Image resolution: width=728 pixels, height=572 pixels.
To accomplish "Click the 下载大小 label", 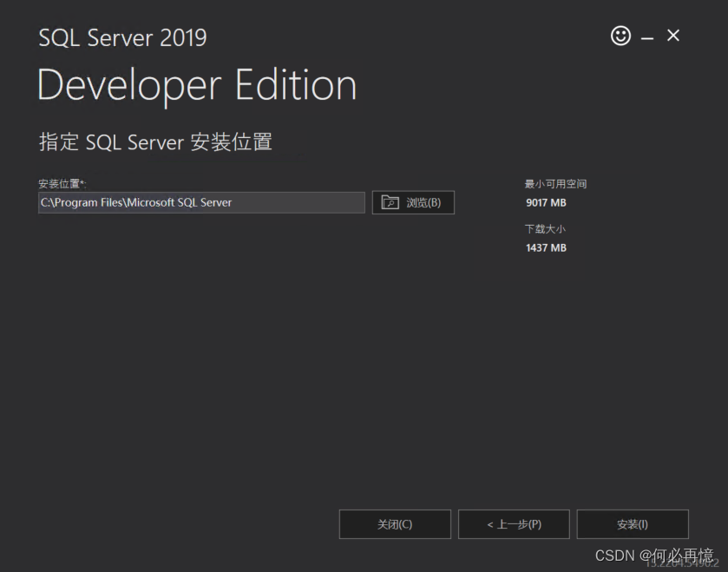I will [545, 229].
